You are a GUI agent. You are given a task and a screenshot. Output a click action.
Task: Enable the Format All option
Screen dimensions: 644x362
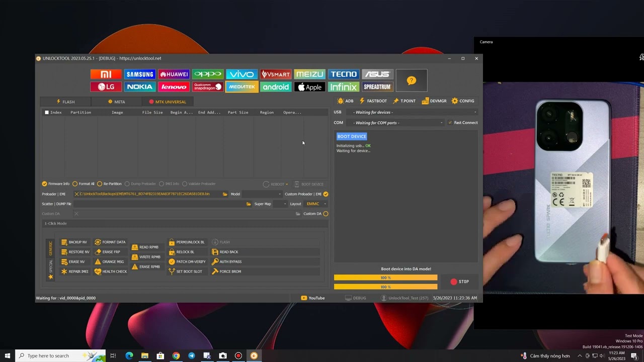pos(84,184)
